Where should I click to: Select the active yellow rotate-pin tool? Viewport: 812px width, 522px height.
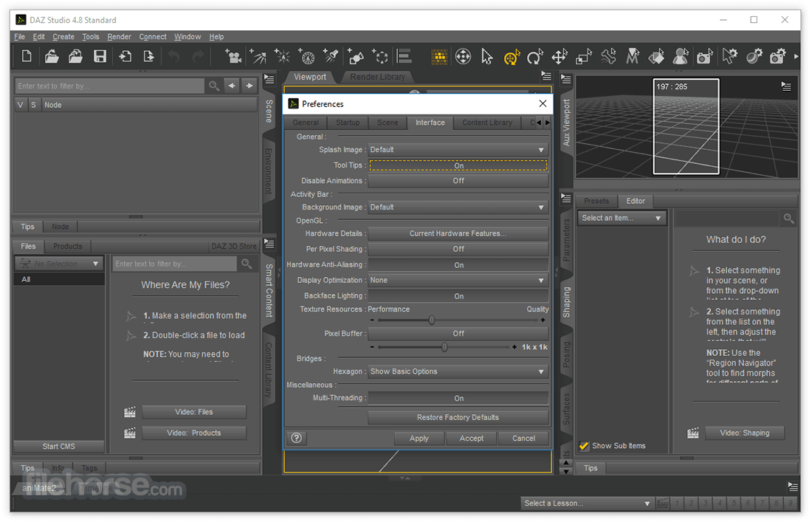click(511, 57)
